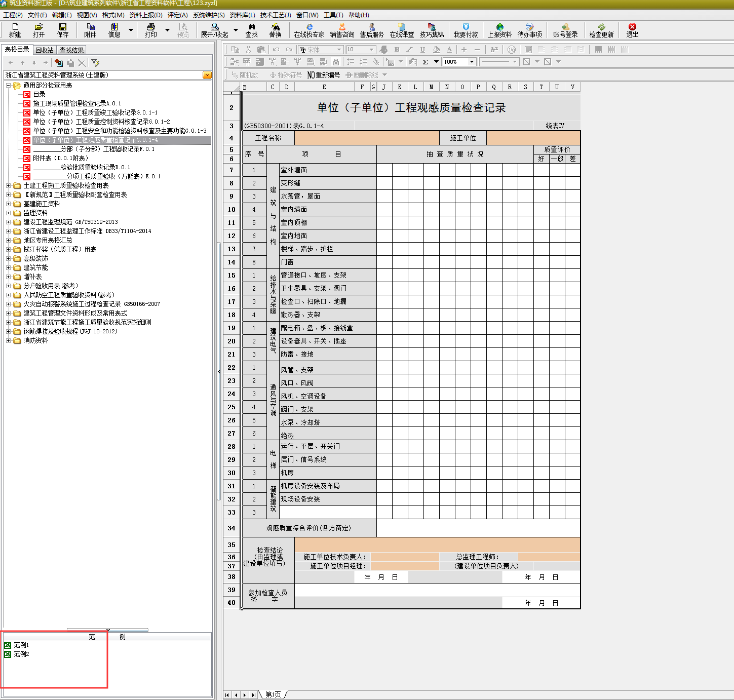Viewport: 734px width, 700px height.
Task: Click the 新建 (New) toolbar icon
Action: (x=15, y=30)
